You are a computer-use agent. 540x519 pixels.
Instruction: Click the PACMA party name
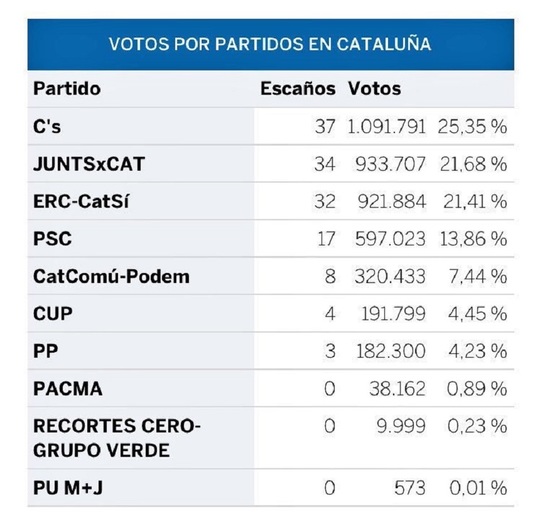(68, 389)
